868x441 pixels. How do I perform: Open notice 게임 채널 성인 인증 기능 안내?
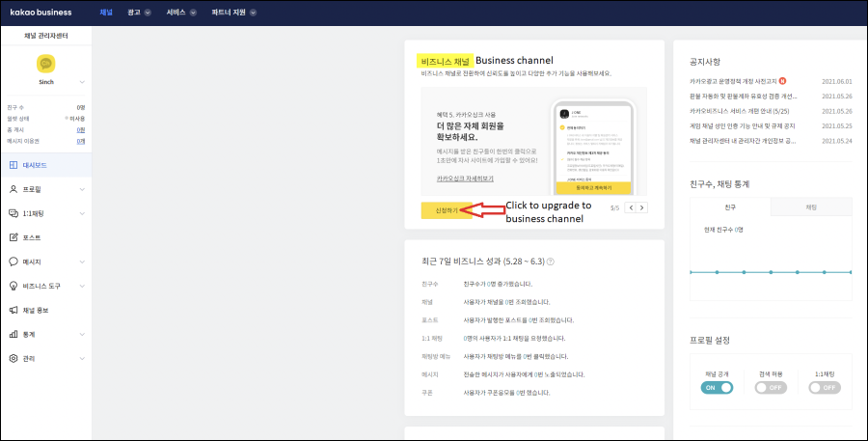pos(742,125)
